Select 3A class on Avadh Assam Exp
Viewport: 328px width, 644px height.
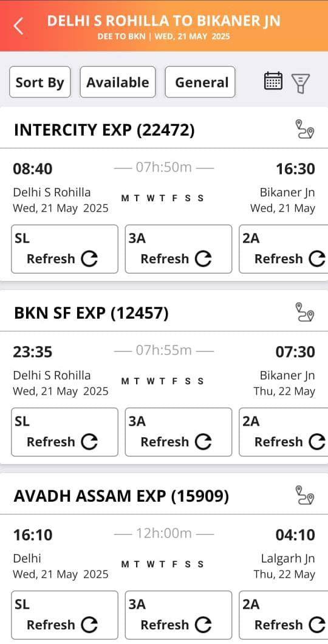tap(179, 615)
